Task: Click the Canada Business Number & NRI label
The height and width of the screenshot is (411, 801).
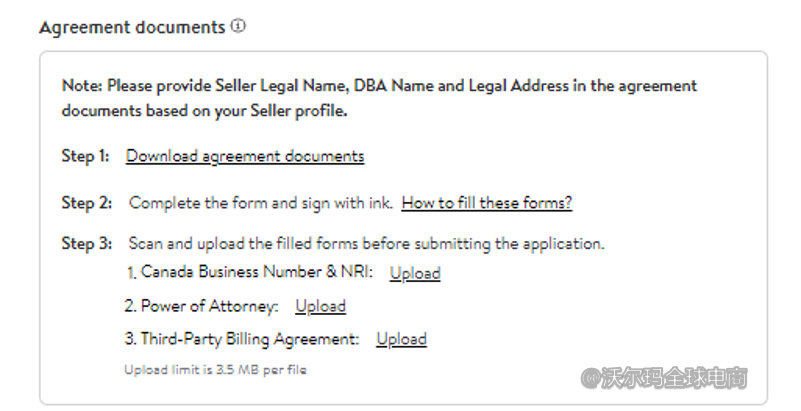Action: 252,272
